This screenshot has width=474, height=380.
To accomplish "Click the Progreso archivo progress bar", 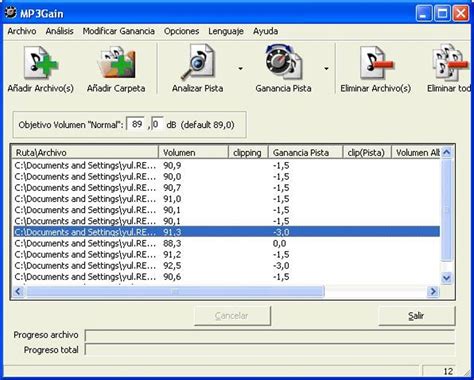I will (270, 335).
